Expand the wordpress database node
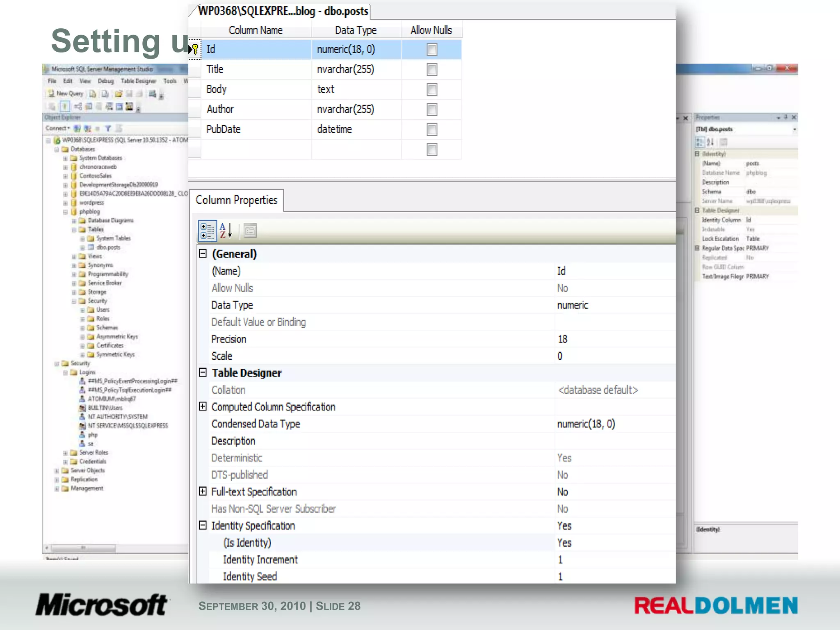This screenshot has width=840, height=630. 65,203
